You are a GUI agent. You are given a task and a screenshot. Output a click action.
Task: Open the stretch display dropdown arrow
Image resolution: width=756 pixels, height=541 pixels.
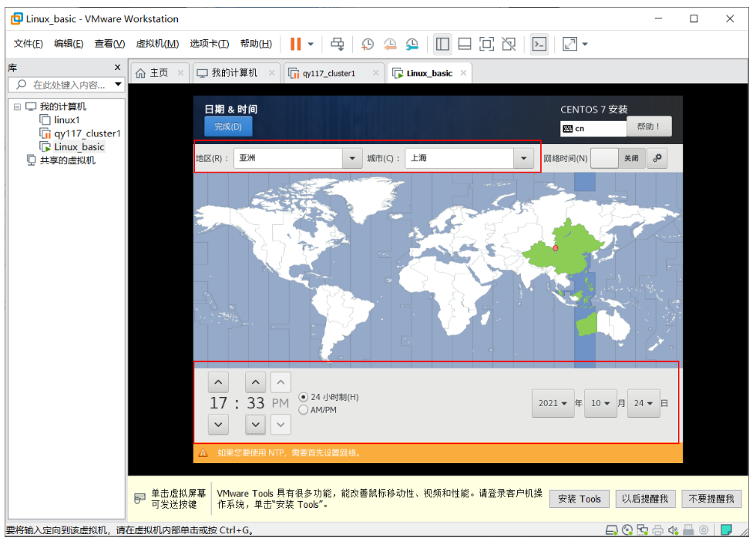click(x=585, y=45)
